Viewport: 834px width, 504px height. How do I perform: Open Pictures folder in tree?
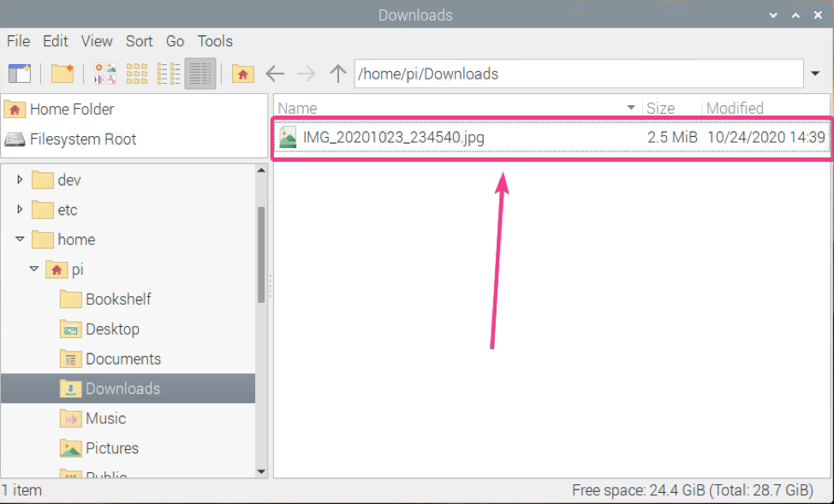(99, 448)
